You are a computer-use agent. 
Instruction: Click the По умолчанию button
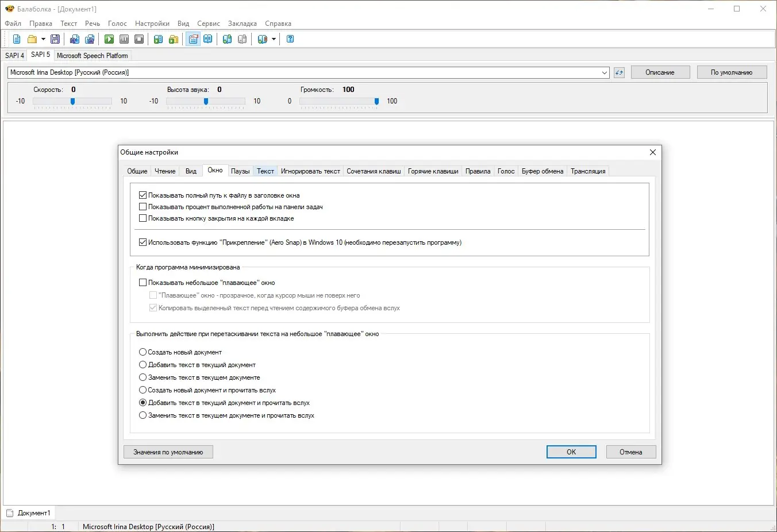(x=732, y=72)
